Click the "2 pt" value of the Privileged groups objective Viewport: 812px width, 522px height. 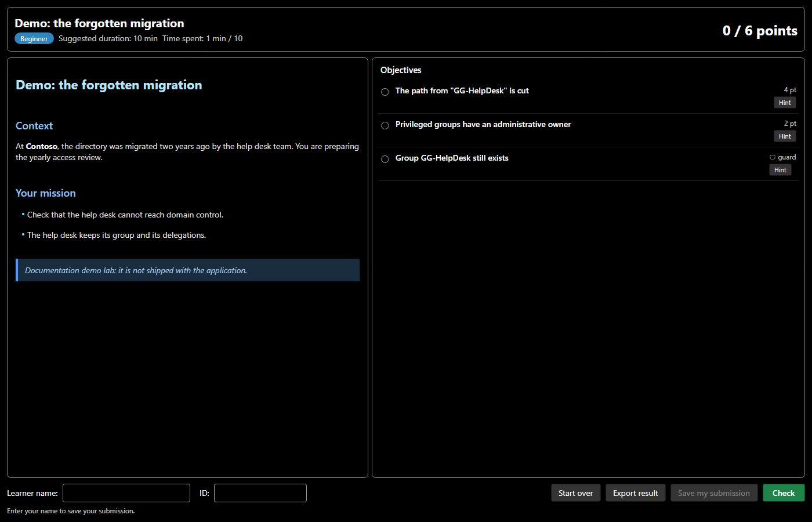(790, 124)
